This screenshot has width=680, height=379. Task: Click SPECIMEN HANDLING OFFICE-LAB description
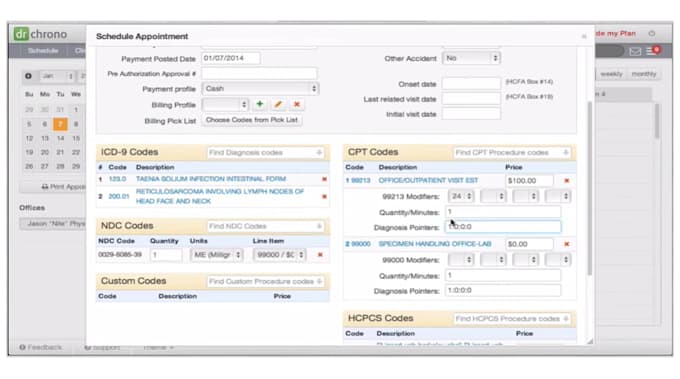tap(435, 244)
